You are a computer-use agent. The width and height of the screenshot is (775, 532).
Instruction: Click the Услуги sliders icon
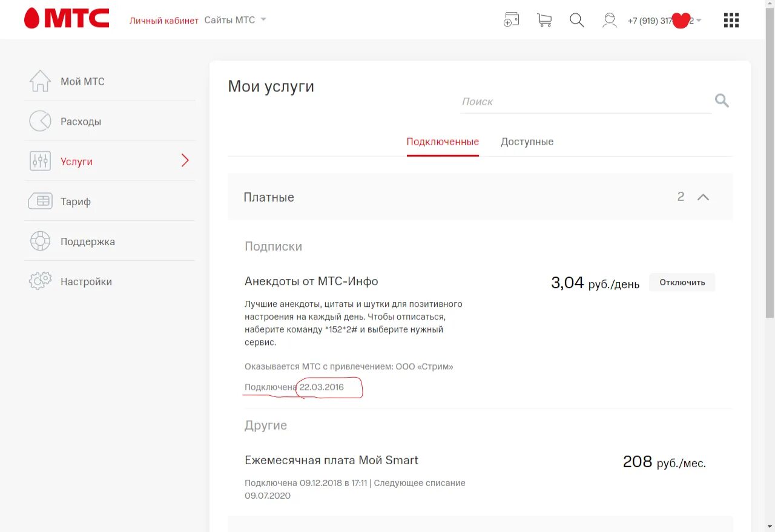point(40,161)
